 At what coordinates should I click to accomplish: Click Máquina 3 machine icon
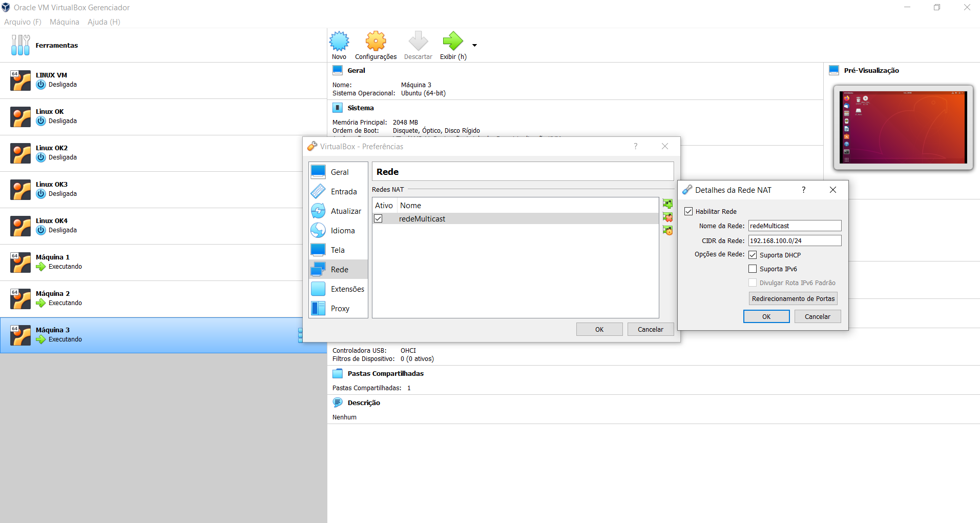click(x=20, y=335)
